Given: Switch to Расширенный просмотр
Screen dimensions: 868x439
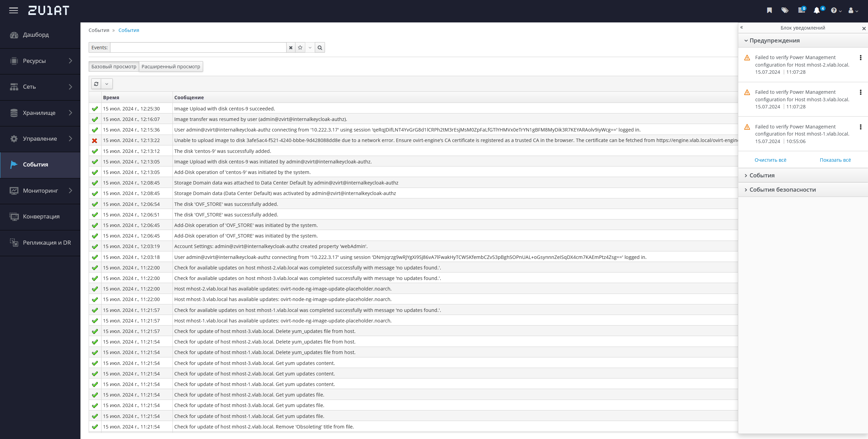Looking at the screenshot, I should pyautogui.click(x=171, y=67).
